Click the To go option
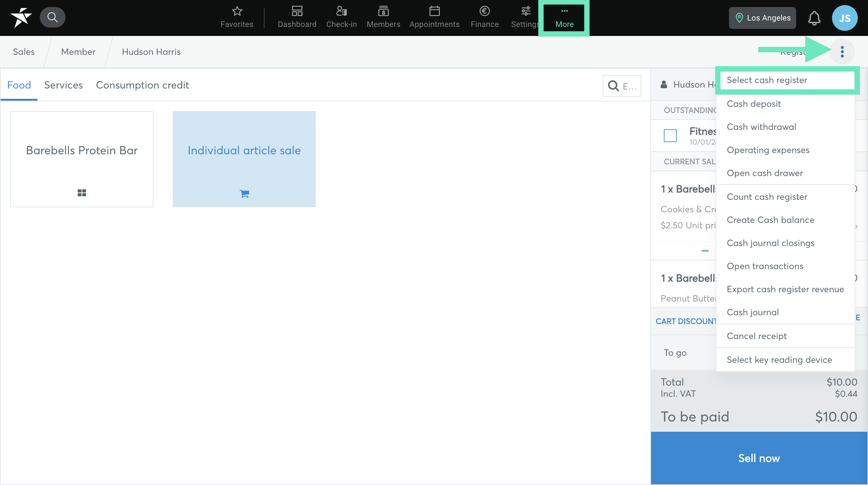 tap(675, 353)
